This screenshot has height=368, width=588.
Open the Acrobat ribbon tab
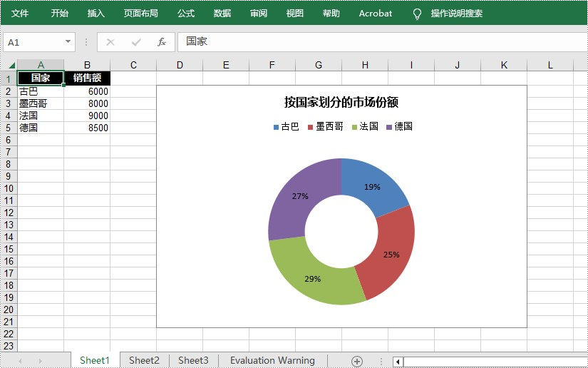[x=376, y=14]
